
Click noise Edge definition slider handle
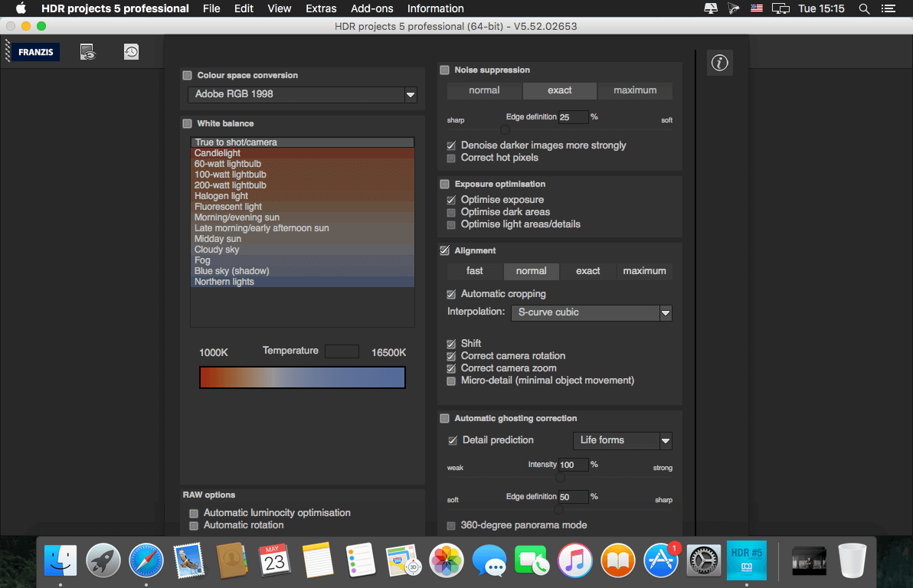tap(505, 130)
